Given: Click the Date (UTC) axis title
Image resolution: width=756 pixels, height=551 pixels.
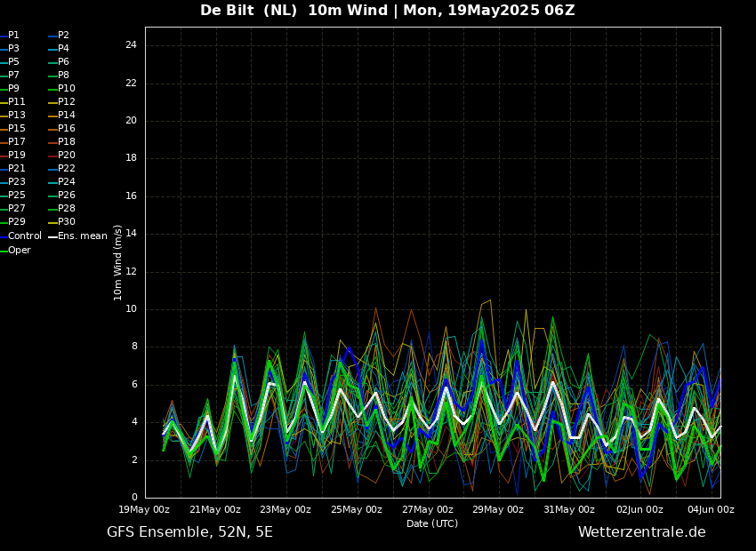Looking at the screenshot, I should (432, 524).
